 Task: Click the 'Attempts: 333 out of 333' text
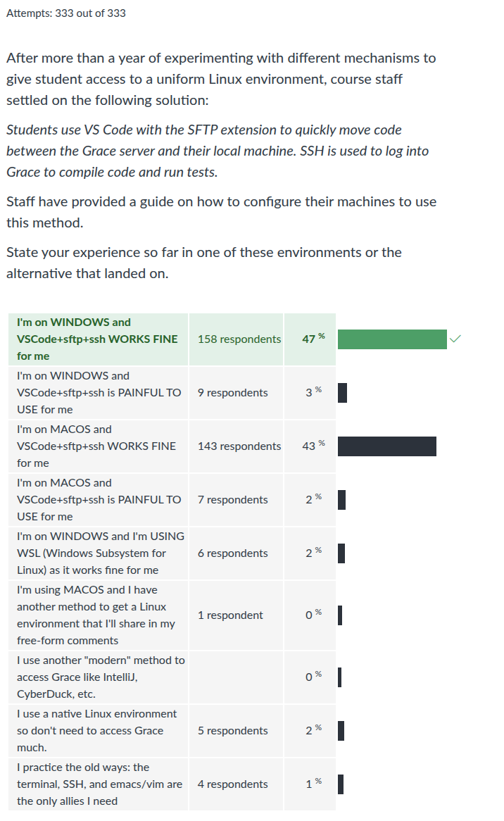(66, 13)
